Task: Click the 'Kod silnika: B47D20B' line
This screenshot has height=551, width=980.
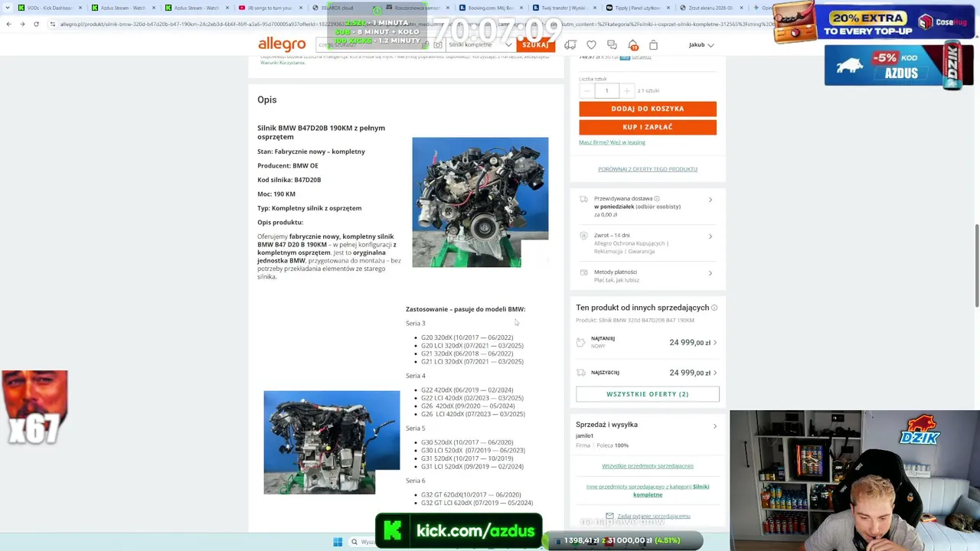Action: (x=289, y=180)
